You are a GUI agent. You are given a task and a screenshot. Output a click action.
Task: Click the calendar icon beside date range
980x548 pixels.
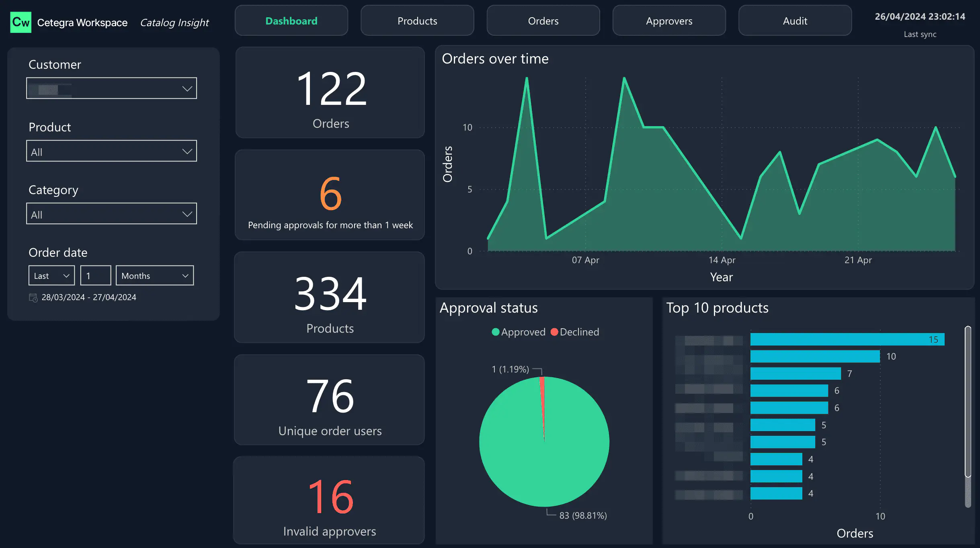[33, 298]
